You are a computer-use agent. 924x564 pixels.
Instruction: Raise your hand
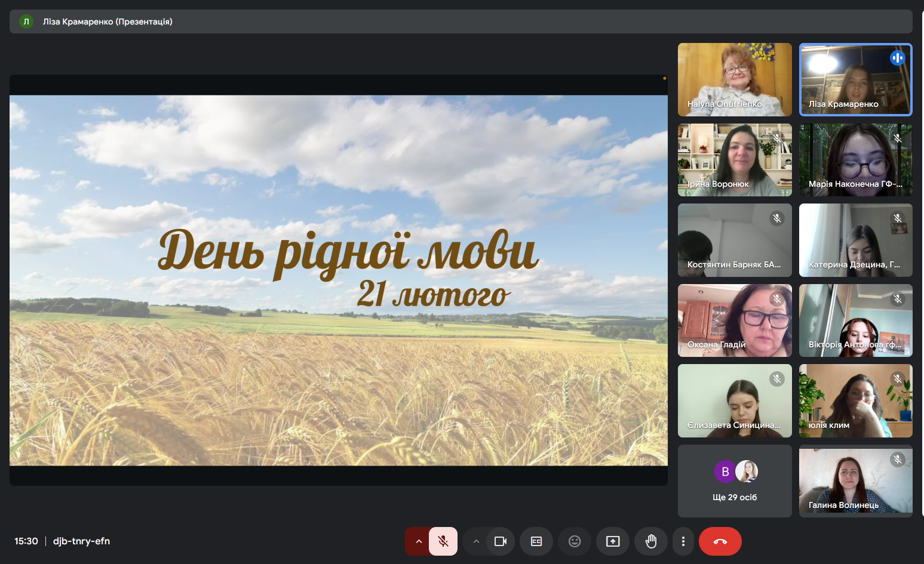point(651,541)
